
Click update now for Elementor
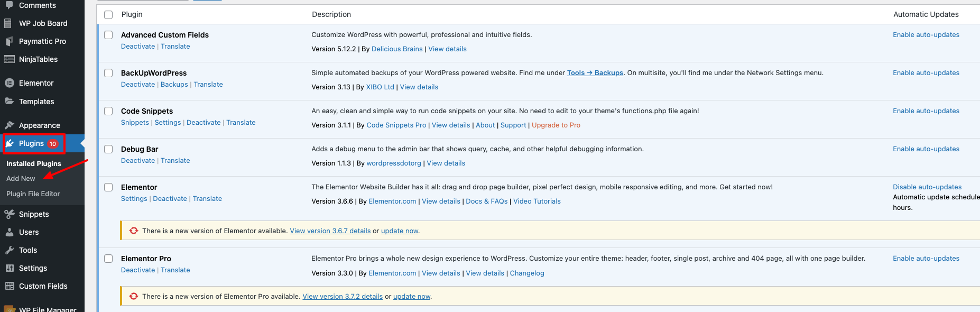click(x=400, y=231)
